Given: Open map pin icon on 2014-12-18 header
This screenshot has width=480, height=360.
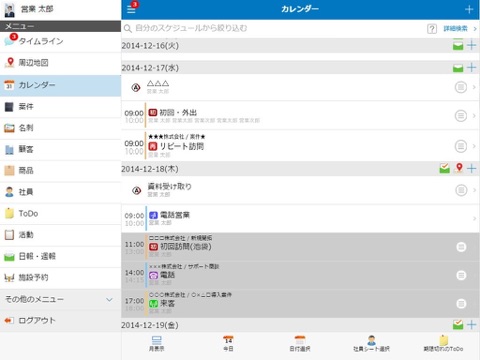Looking at the screenshot, I should coord(459,168).
